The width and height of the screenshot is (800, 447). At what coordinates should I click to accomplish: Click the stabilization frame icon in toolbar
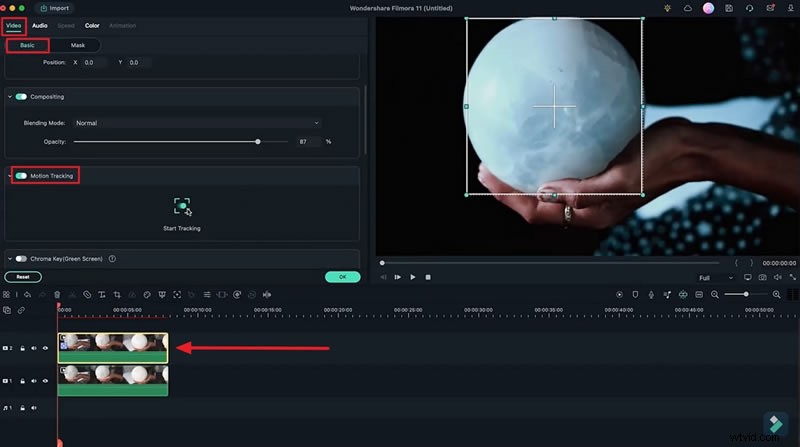[x=222, y=294]
